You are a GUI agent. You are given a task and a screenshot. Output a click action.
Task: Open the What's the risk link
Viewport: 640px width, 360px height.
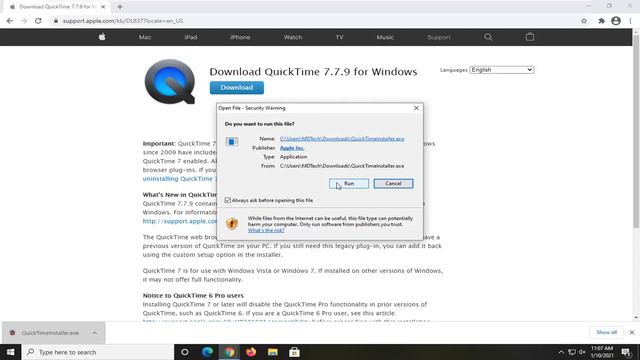(266, 230)
